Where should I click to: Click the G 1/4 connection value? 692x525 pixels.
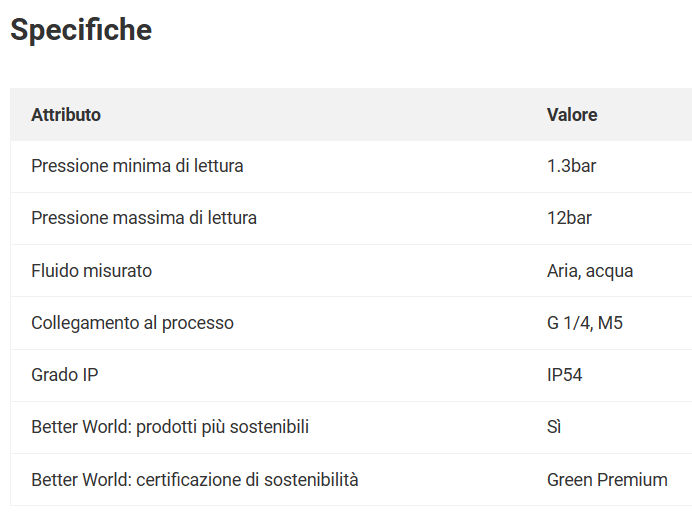coord(569,323)
